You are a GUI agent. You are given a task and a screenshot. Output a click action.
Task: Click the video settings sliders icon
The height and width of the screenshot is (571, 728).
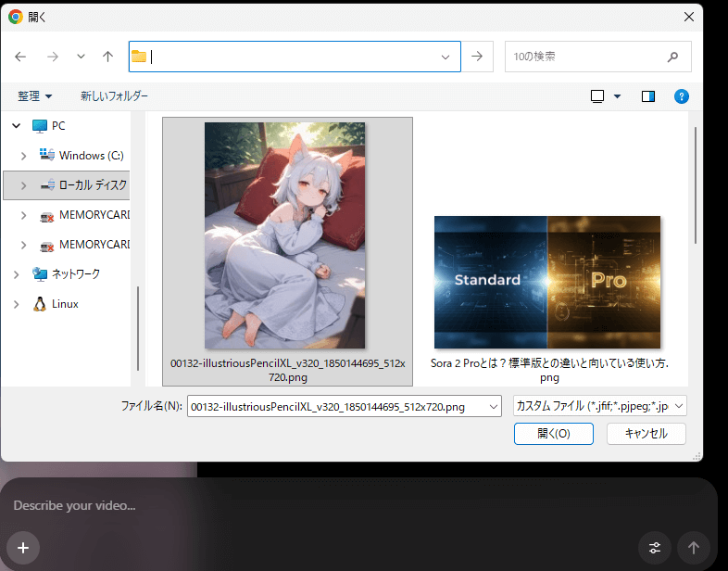click(655, 547)
